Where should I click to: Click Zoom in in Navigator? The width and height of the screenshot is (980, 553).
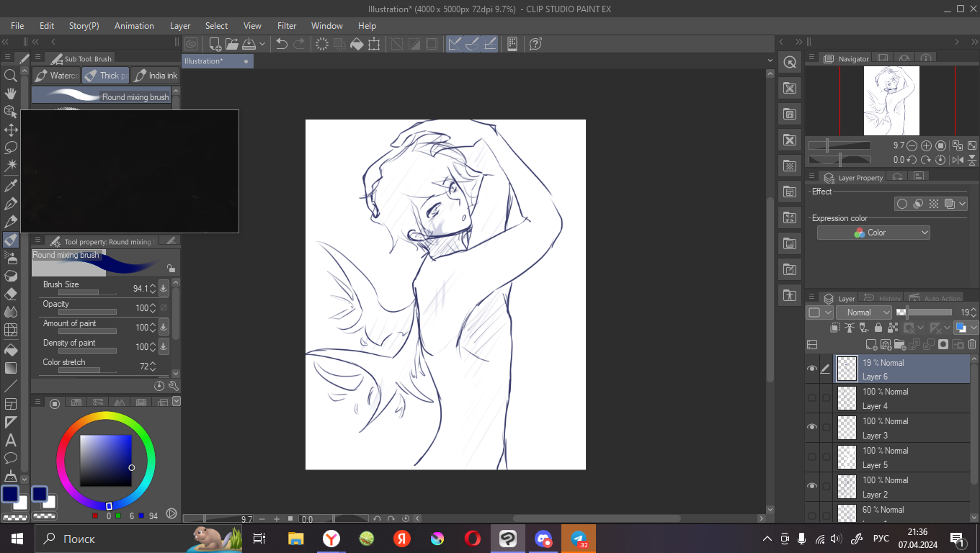point(927,145)
